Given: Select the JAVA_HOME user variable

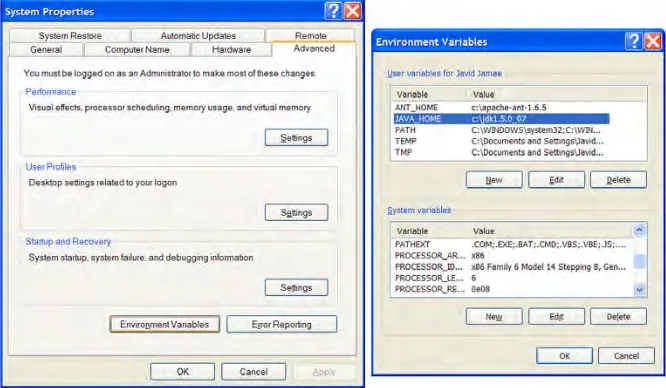Looking at the screenshot, I should click(x=501, y=119).
